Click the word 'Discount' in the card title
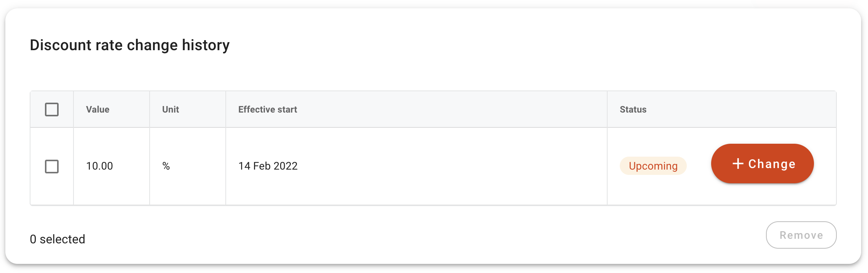Image resolution: width=868 pixels, height=273 pixels. 61,45
